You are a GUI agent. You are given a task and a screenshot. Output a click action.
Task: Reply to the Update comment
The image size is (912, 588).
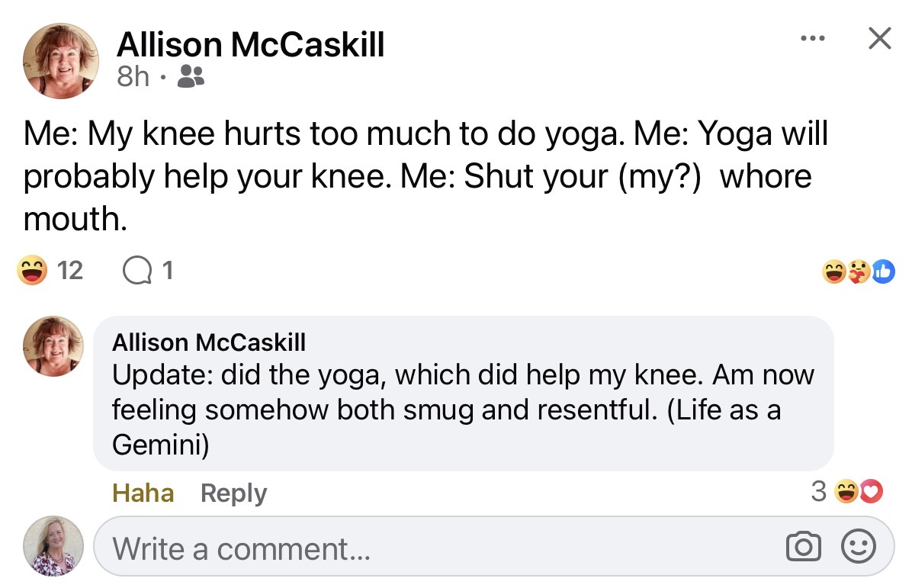(233, 493)
